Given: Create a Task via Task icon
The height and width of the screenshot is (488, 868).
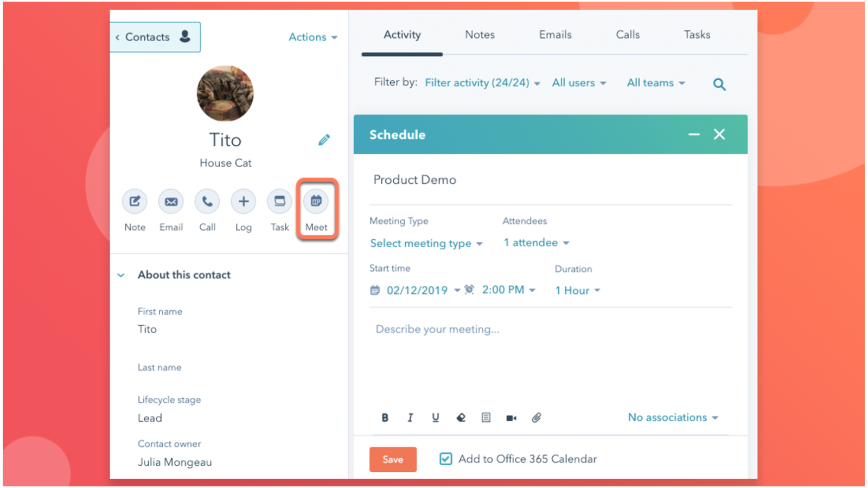Looking at the screenshot, I should pos(280,202).
